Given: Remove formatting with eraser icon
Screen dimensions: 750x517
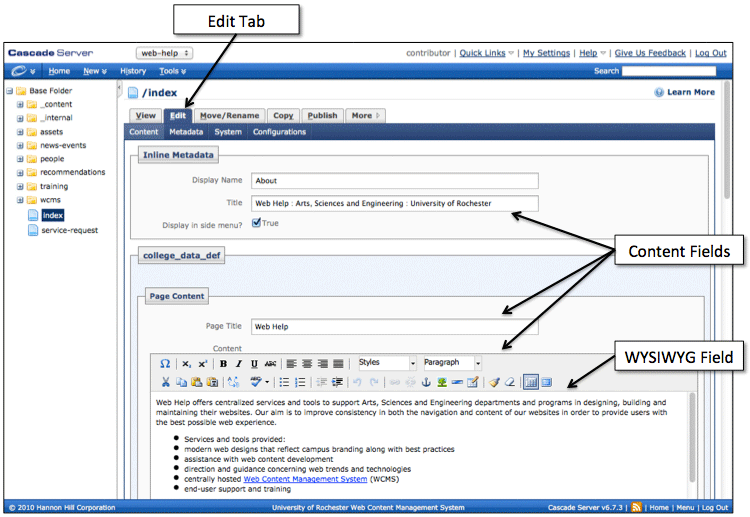Looking at the screenshot, I should [510, 382].
